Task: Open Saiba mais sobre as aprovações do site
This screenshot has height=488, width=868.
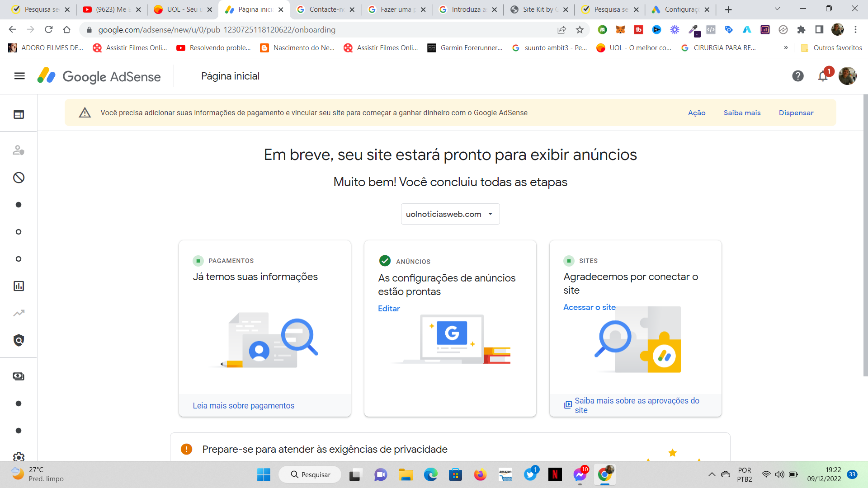Action: click(637, 405)
